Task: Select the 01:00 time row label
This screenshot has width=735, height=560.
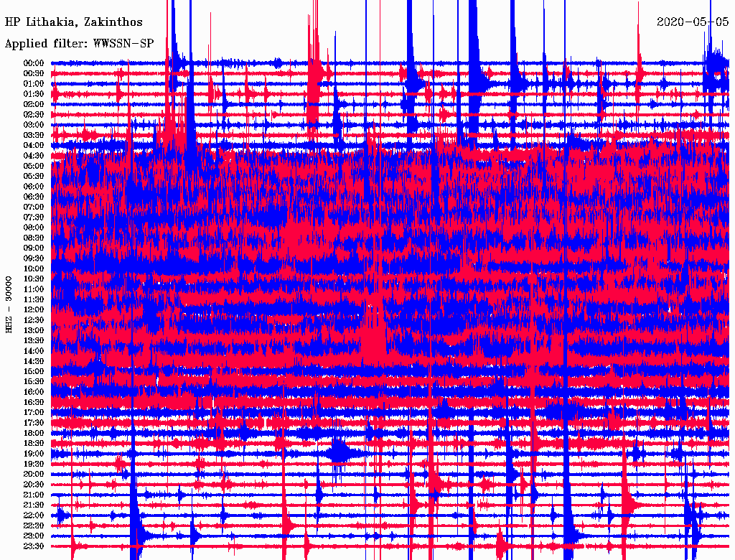Action: tap(34, 84)
